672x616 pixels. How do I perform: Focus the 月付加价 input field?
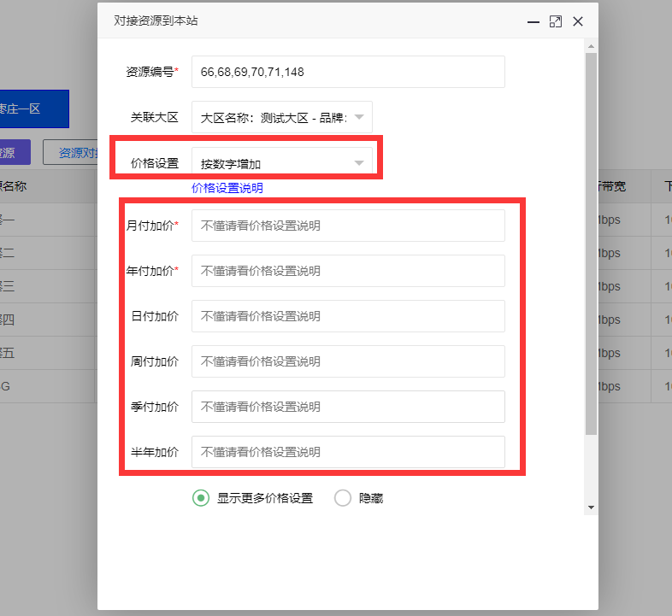coord(348,226)
